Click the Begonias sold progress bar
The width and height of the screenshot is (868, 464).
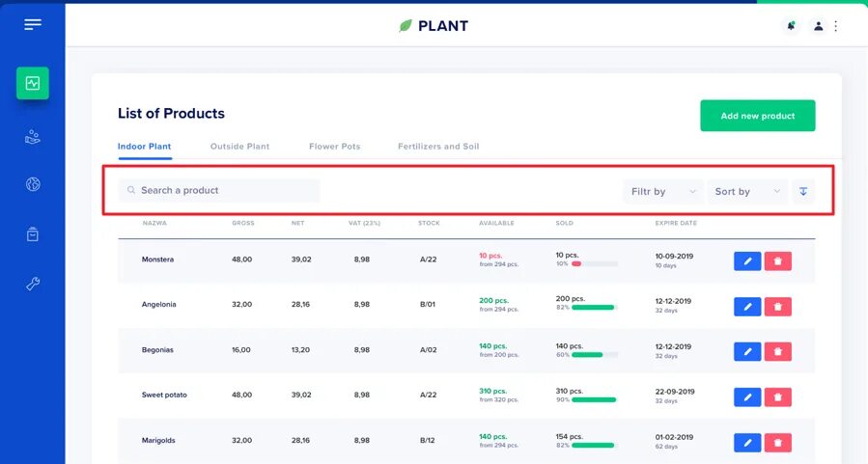pos(594,354)
